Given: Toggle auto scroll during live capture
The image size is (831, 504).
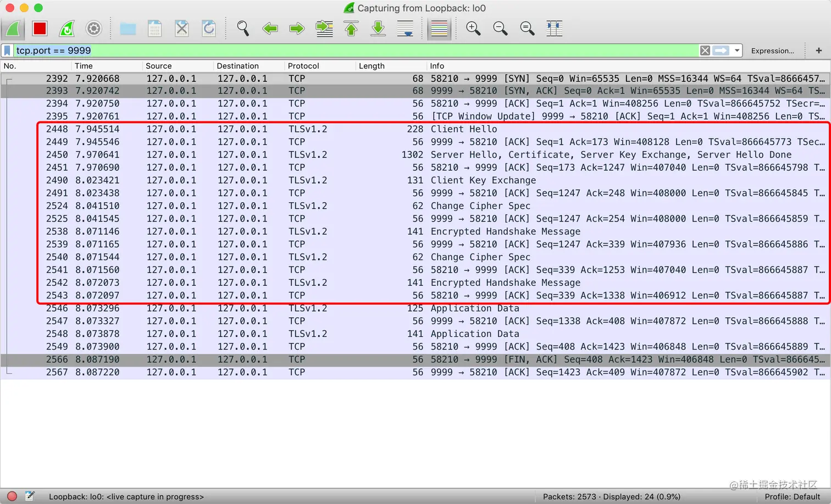Looking at the screenshot, I should pyautogui.click(x=405, y=29).
